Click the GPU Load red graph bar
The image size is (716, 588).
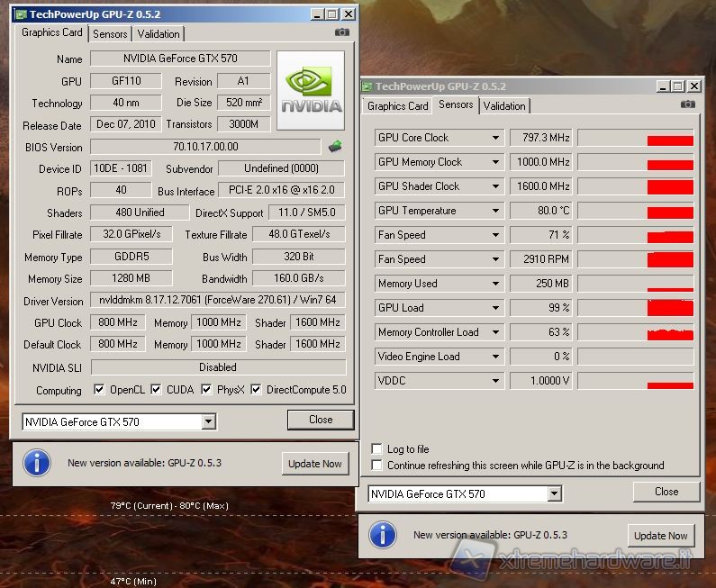[670, 308]
